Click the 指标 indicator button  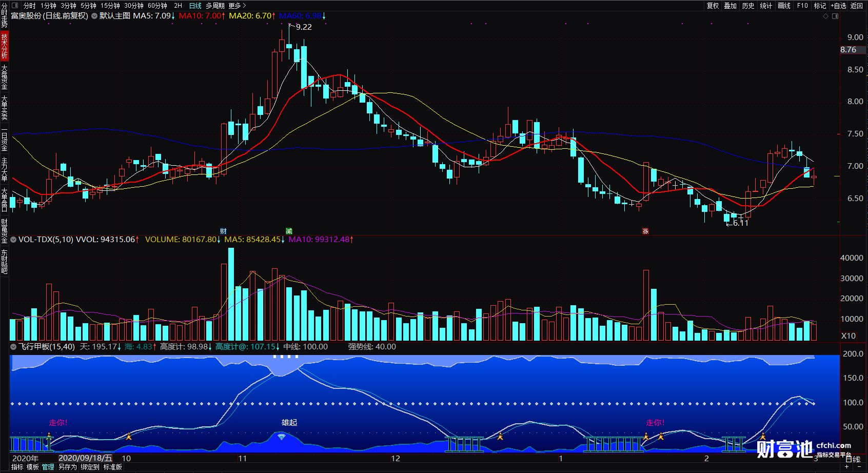(x=17, y=467)
